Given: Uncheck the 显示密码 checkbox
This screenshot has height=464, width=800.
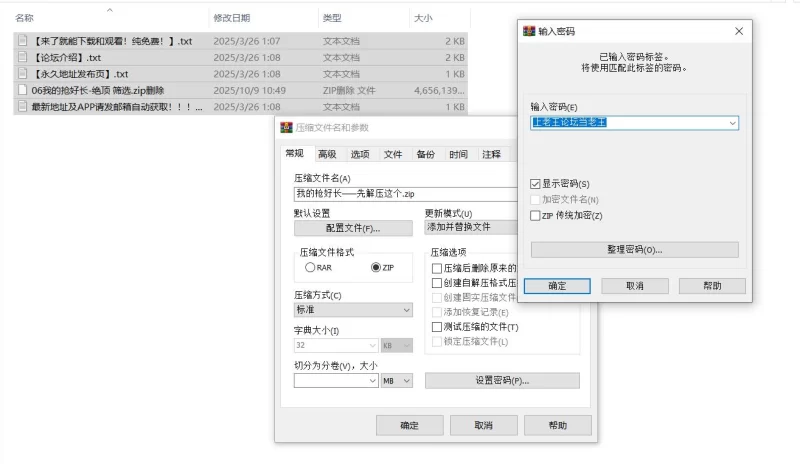Looking at the screenshot, I should [x=536, y=184].
